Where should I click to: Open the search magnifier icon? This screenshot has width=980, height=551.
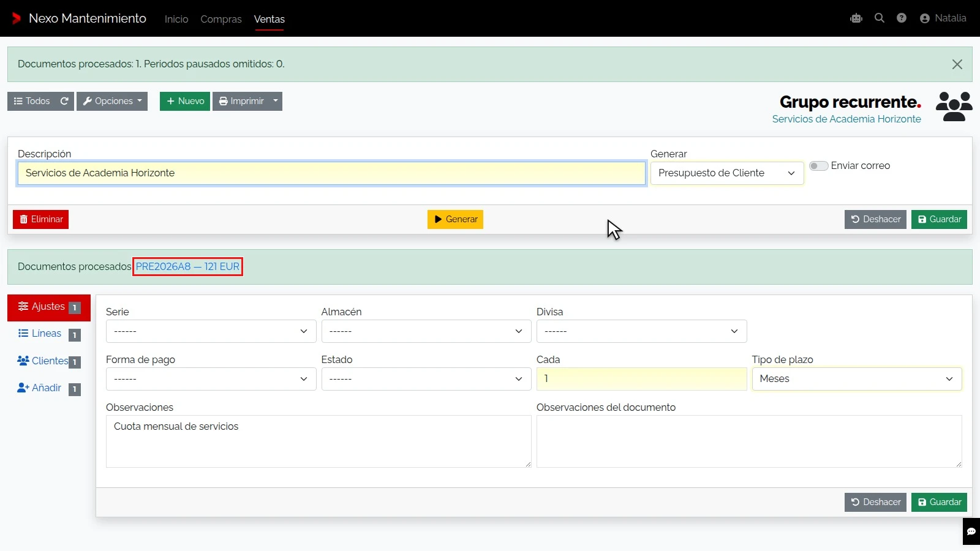[x=880, y=18]
